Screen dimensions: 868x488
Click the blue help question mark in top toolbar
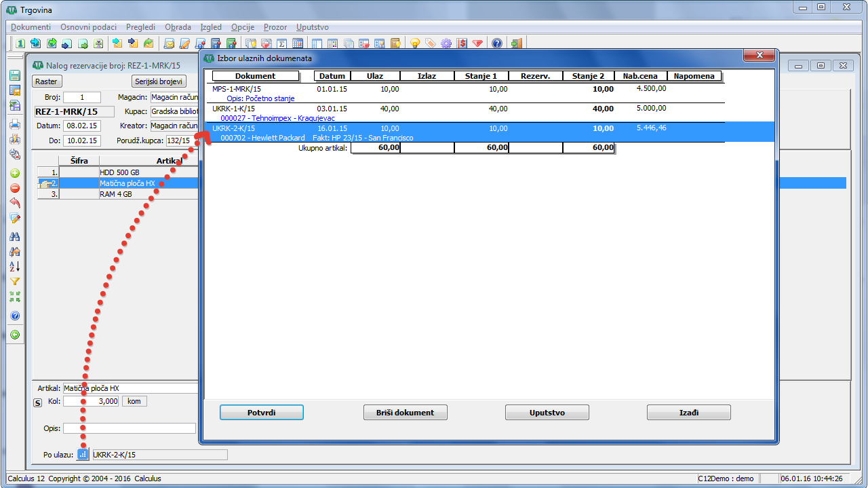[x=497, y=43]
